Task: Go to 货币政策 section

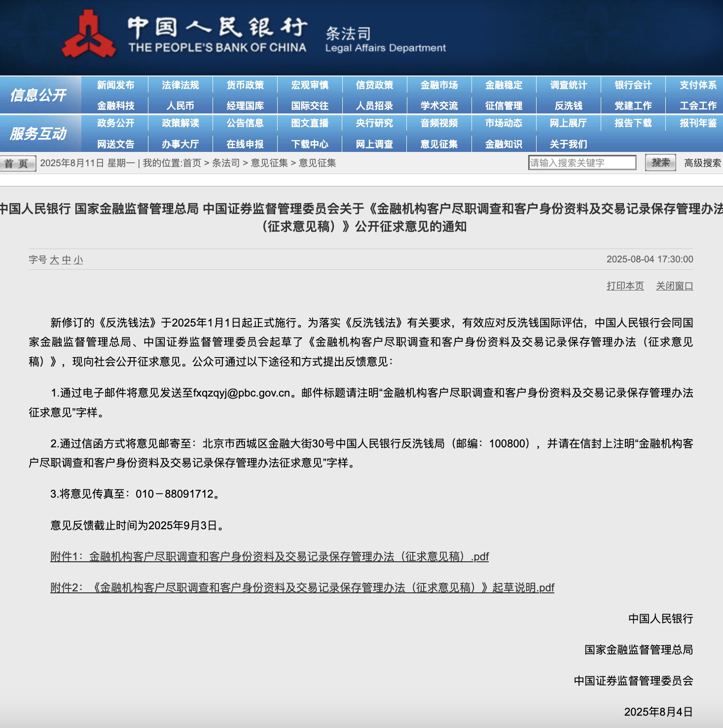Action: coord(245,85)
